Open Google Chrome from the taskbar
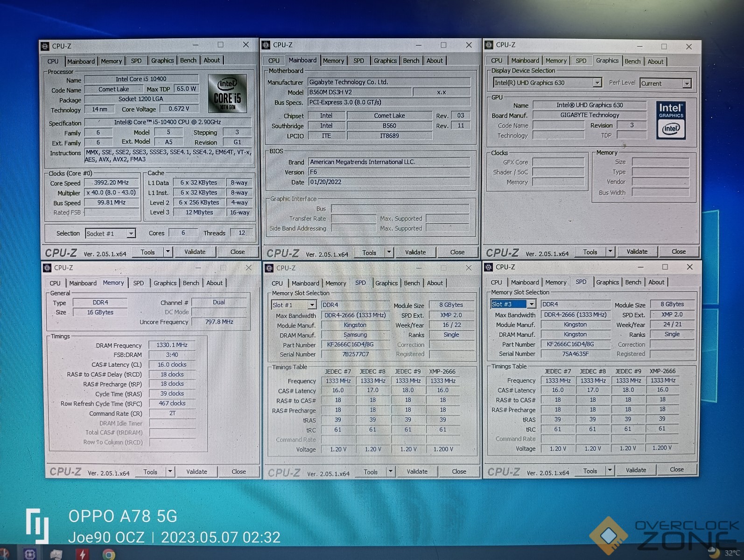Viewport: 744px width, 560px height. (109, 554)
